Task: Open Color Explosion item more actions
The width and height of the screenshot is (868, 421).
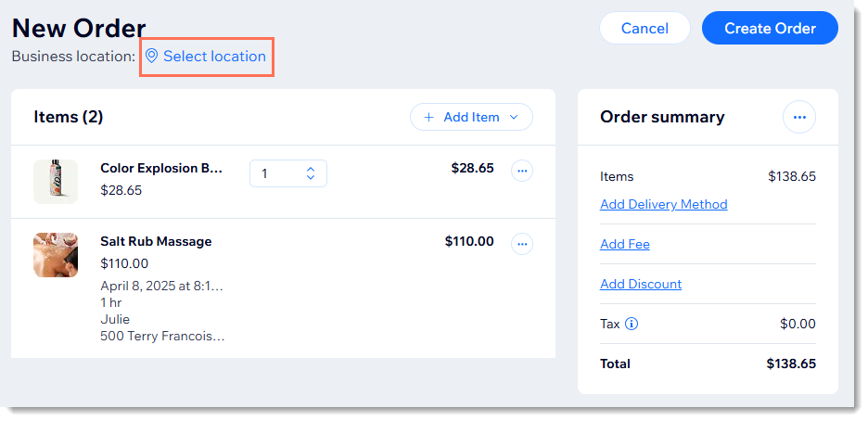Action: [521, 171]
